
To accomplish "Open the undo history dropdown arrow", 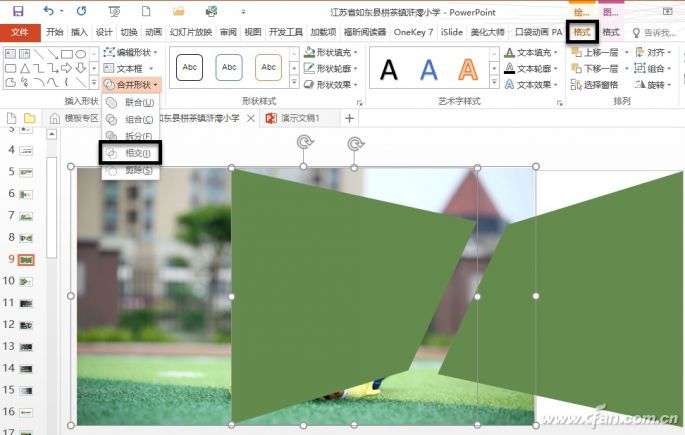I will (x=62, y=11).
